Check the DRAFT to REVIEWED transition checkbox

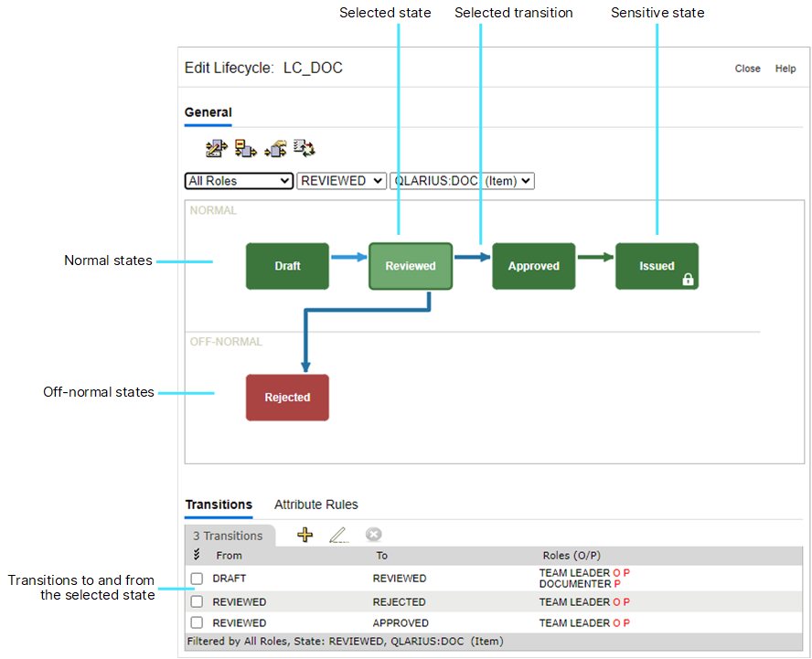point(197,579)
